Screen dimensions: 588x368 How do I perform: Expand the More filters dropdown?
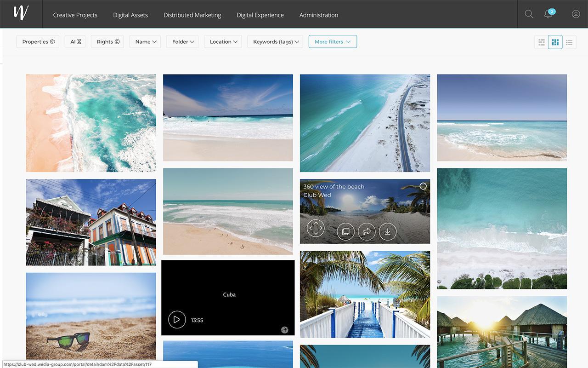point(332,41)
